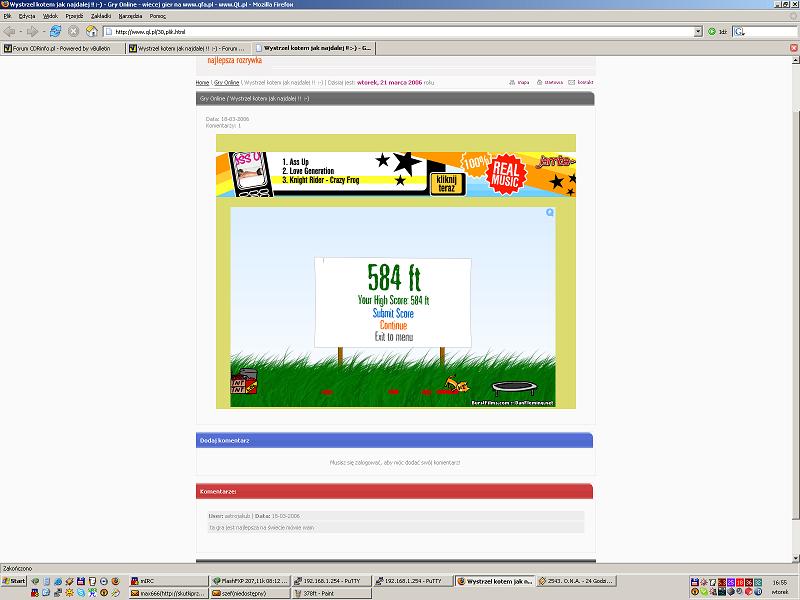800x600 pixels.
Task: Click the system tray clock 16:55
Action: (x=780, y=582)
